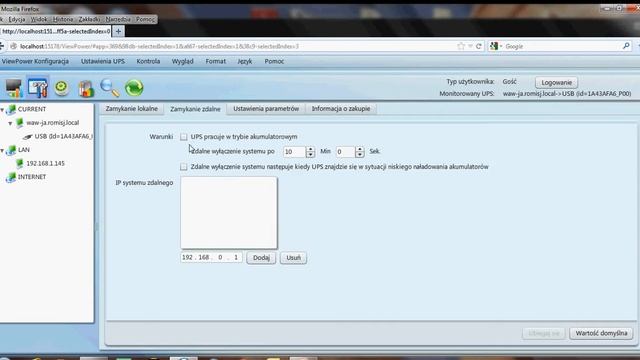The width and height of the screenshot is (640, 360).
Task: Click the green round control toolbar icon
Action: [62, 88]
